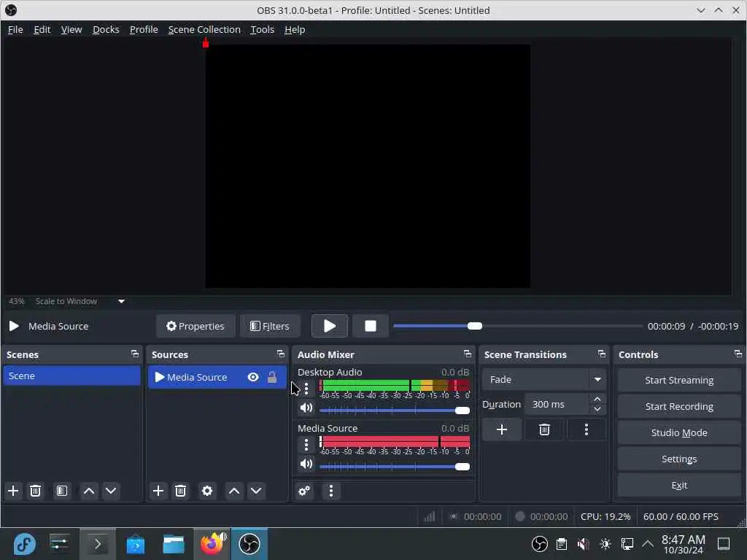The height and width of the screenshot is (560, 747).
Task: Open Media Source Properties button
Action: [x=196, y=326]
